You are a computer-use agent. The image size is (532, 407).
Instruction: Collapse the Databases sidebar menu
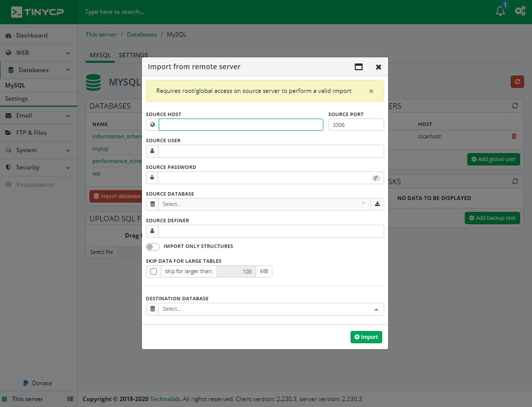pos(39,70)
